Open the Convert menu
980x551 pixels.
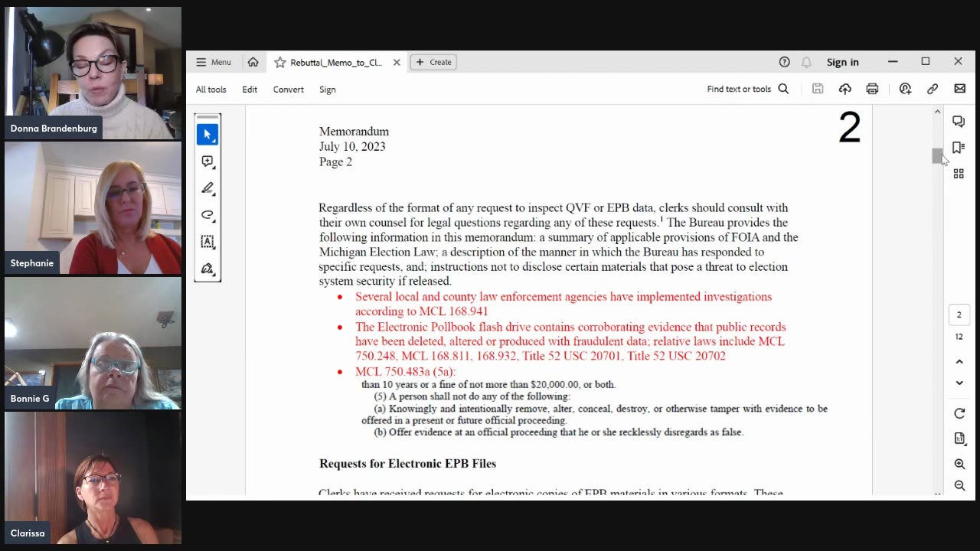[289, 90]
